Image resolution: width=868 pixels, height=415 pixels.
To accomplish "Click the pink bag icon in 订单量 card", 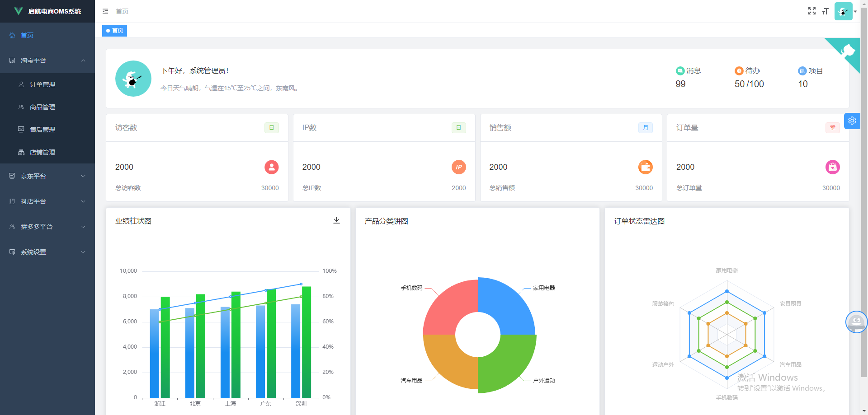I will click(832, 167).
